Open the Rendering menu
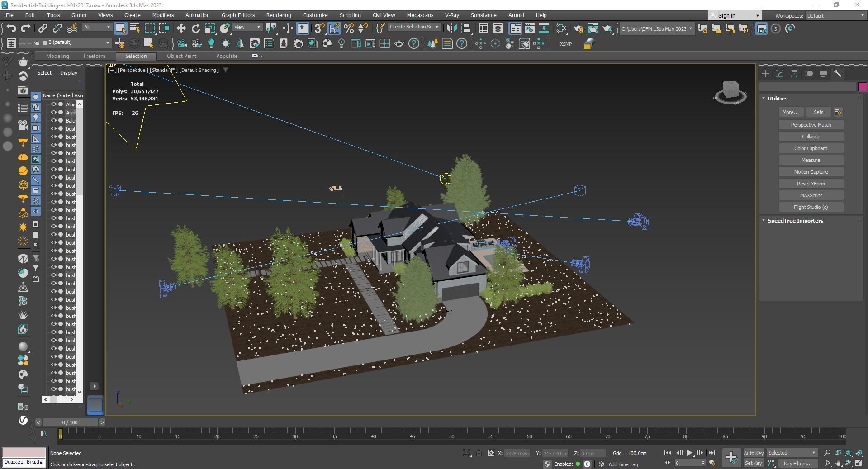This screenshot has width=868, height=469. click(x=278, y=15)
